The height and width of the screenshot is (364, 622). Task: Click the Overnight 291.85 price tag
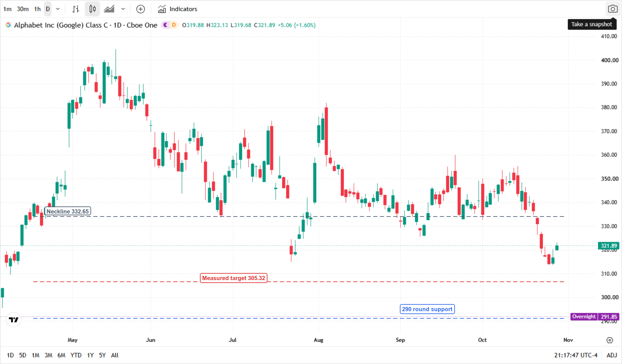pyautogui.click(x=595, y=317)
